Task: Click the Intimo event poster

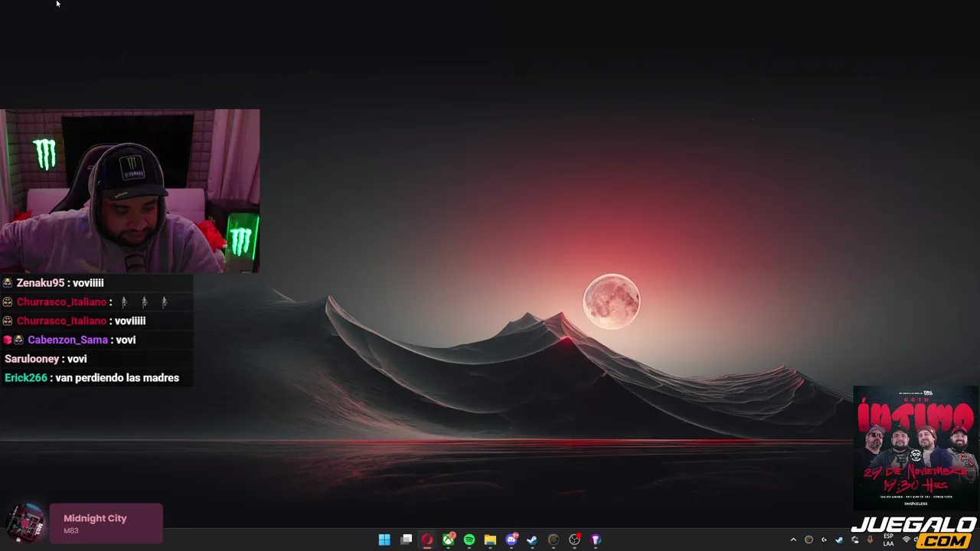Action: pyautogui.click(x=915, y=448)
